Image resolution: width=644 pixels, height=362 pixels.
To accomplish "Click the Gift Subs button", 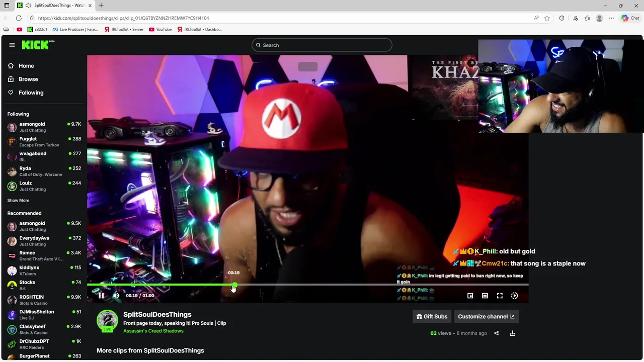I will (x=432, y=317).
